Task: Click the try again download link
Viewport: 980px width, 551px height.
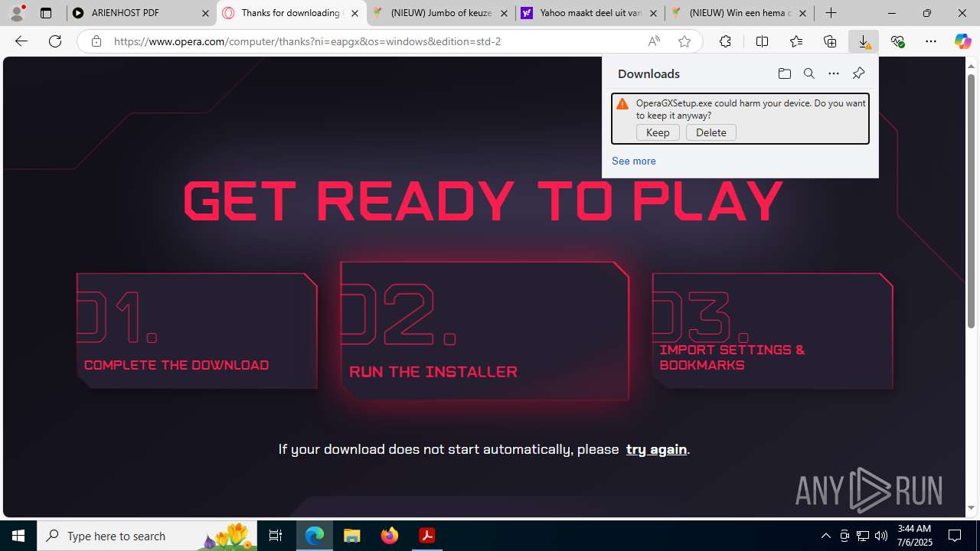Action: [x=656, y=449]
